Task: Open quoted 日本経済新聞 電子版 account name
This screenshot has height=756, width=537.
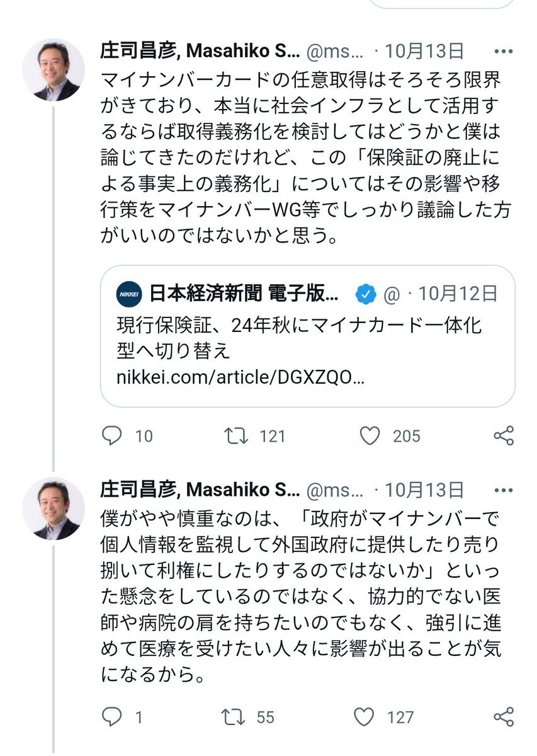Action: 244,294
